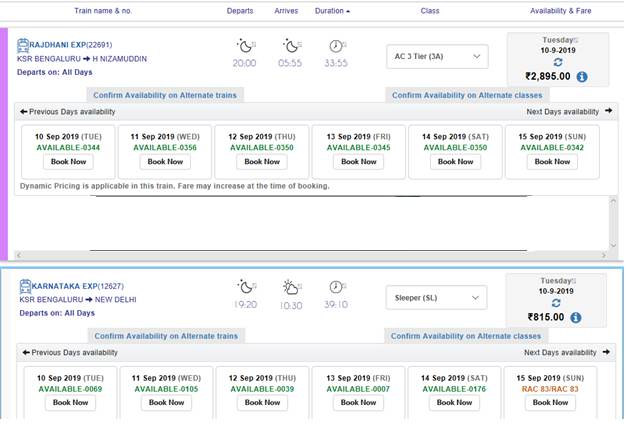Click Karnataka Exp departure time icon
Image resolution: width=628 pixels, height=424 pixels.
tap(244, 287)
